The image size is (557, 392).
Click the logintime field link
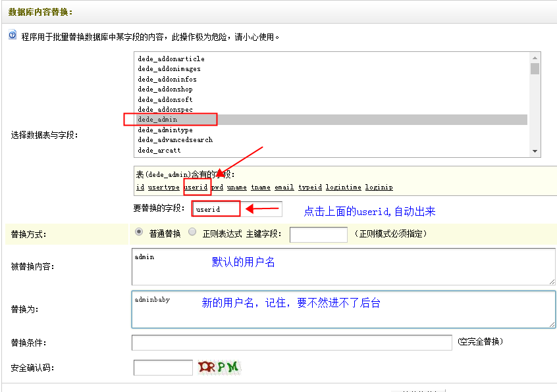coord(343,187)
